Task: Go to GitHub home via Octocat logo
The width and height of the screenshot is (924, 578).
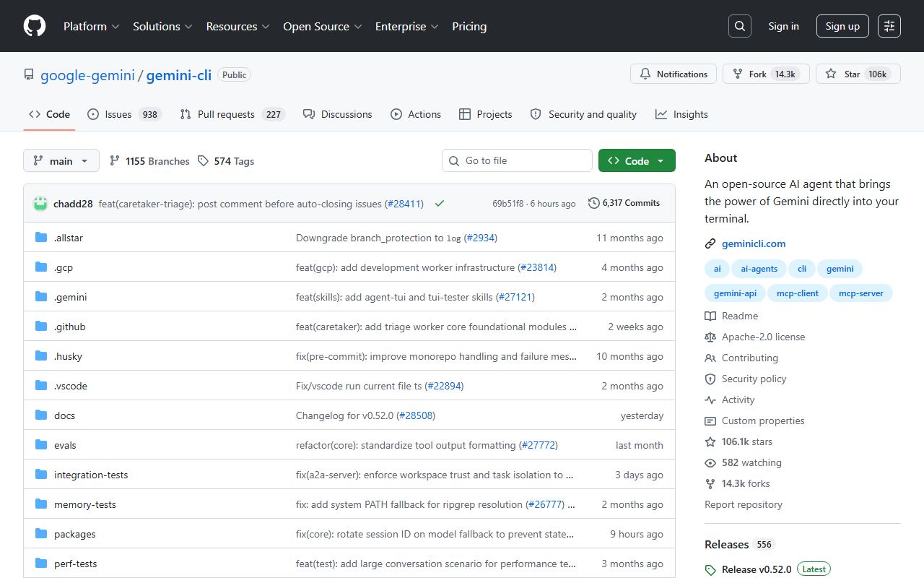Action: [x=35, y=26]
